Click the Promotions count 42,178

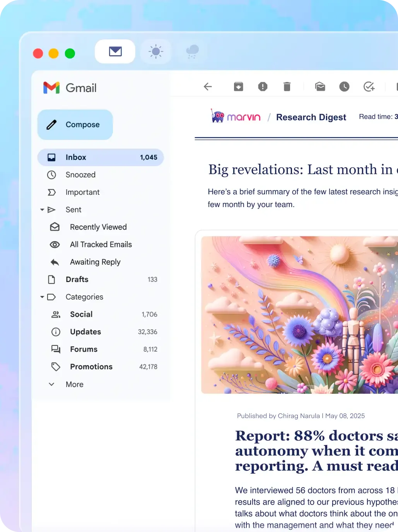tap(148, 367)
